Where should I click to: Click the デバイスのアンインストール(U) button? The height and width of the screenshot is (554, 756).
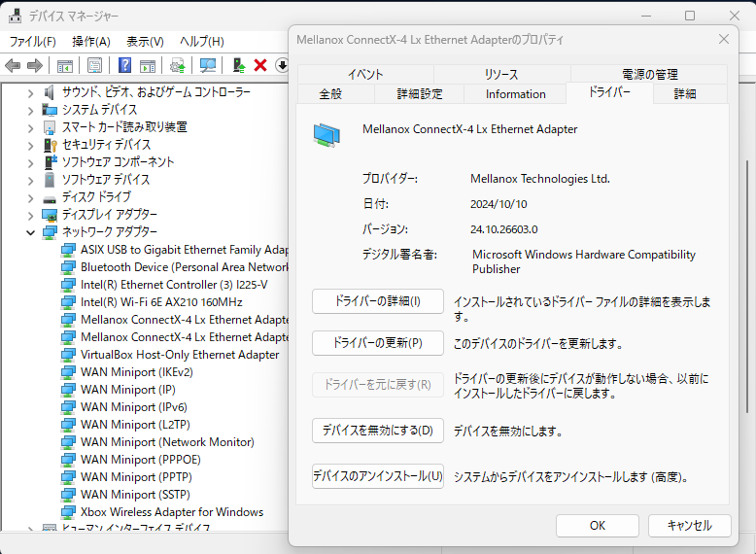378,476
